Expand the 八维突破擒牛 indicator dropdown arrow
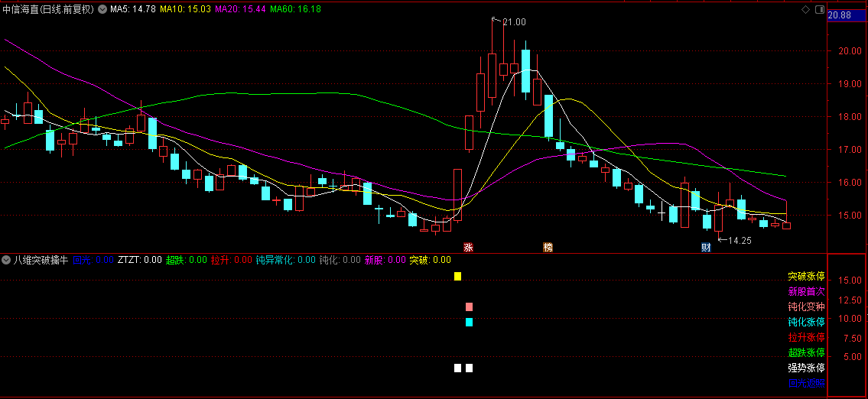This screenshot has height=399, width=868. point(6,260)
